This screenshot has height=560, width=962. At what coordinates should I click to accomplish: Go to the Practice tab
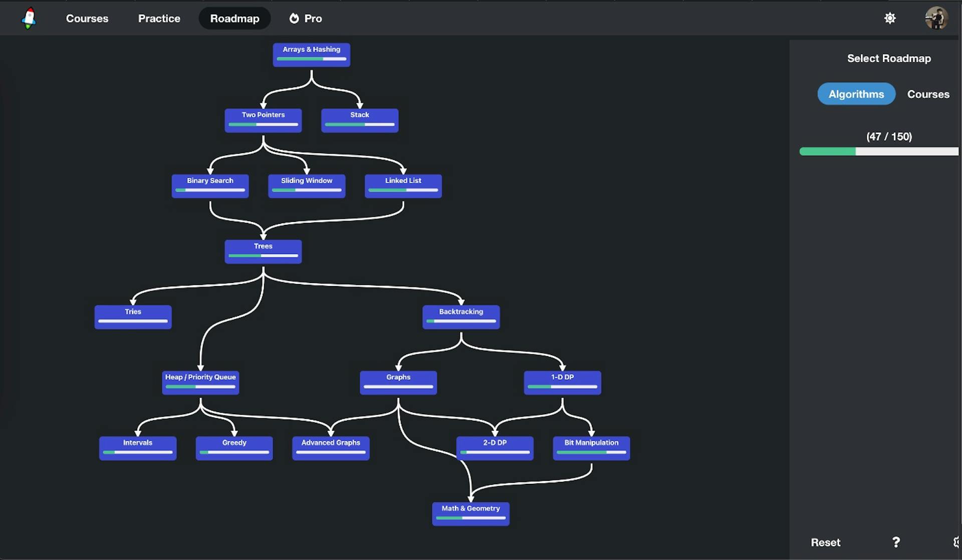point(159,18)
